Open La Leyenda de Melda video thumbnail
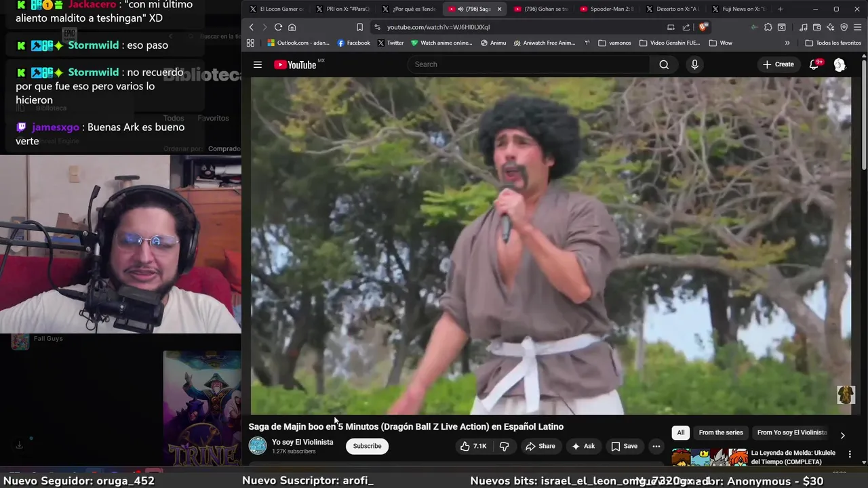 [x=709, y=457]
